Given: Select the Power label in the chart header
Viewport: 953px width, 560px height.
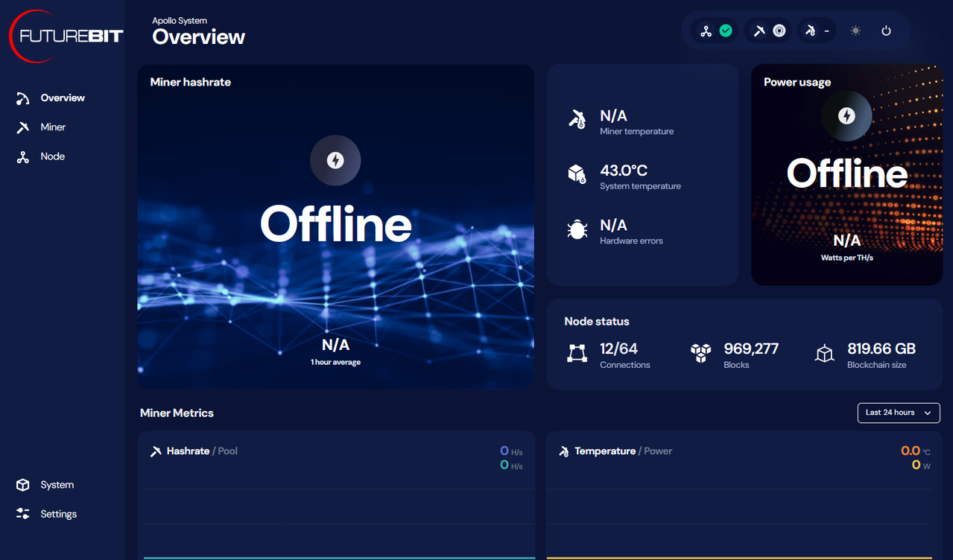Looking at the screenshot, I should [x=658, y=451].
